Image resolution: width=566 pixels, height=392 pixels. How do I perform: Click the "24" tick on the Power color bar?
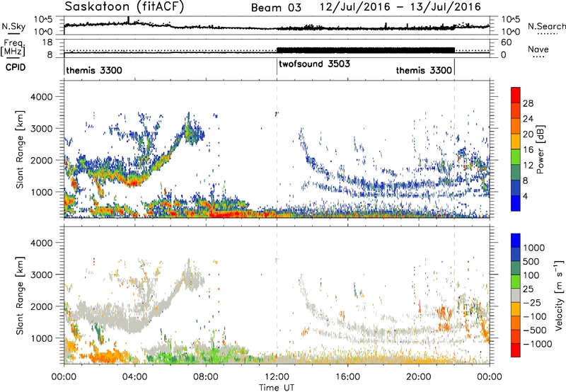tap(528, 119)
